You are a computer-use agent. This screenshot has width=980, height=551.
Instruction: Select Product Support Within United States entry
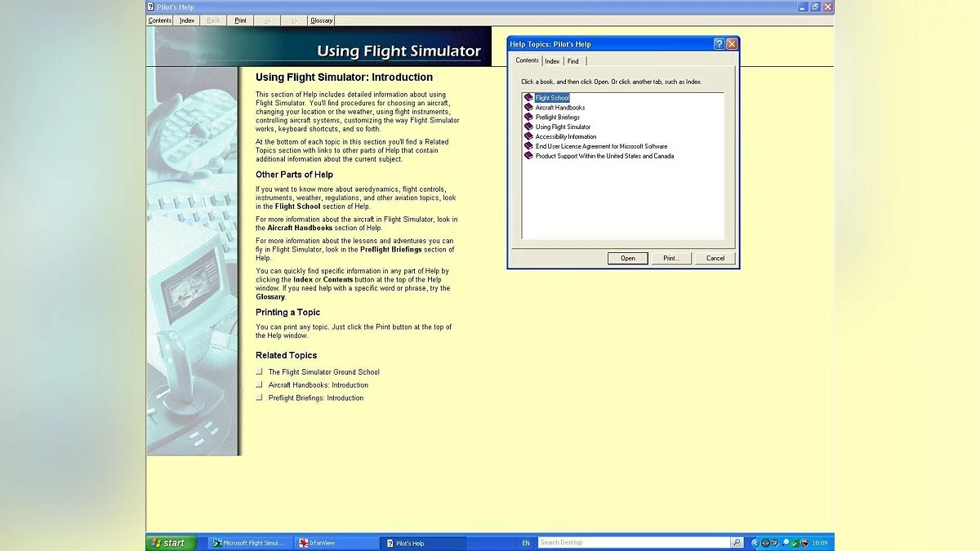point(604,156)
